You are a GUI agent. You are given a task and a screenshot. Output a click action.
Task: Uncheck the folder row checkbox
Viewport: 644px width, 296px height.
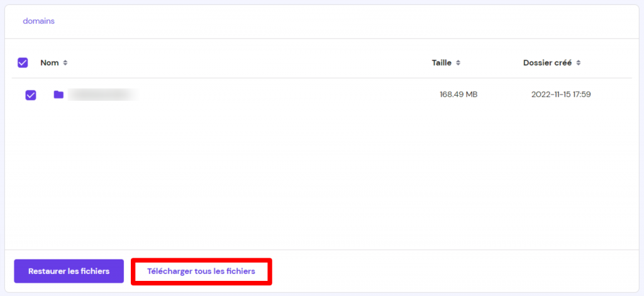pyautogui.click(x=30, y=95)
